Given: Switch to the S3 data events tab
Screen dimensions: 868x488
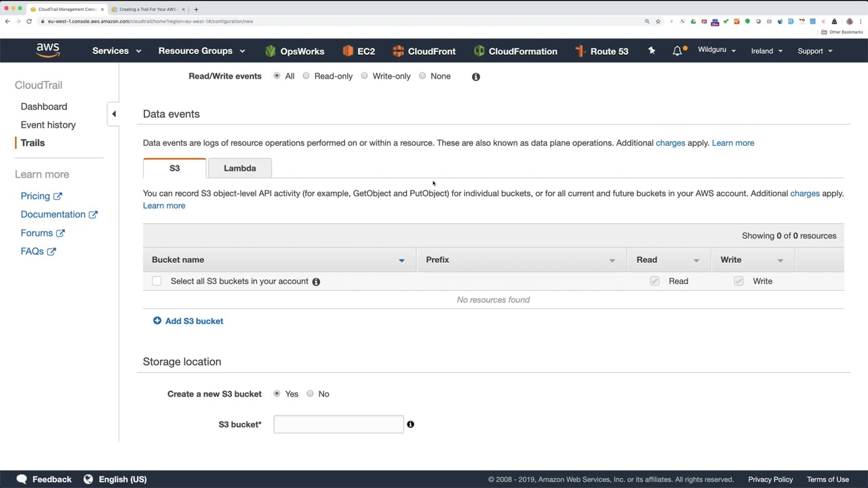Looking at the screenshot, I should (x=174, y=168).
